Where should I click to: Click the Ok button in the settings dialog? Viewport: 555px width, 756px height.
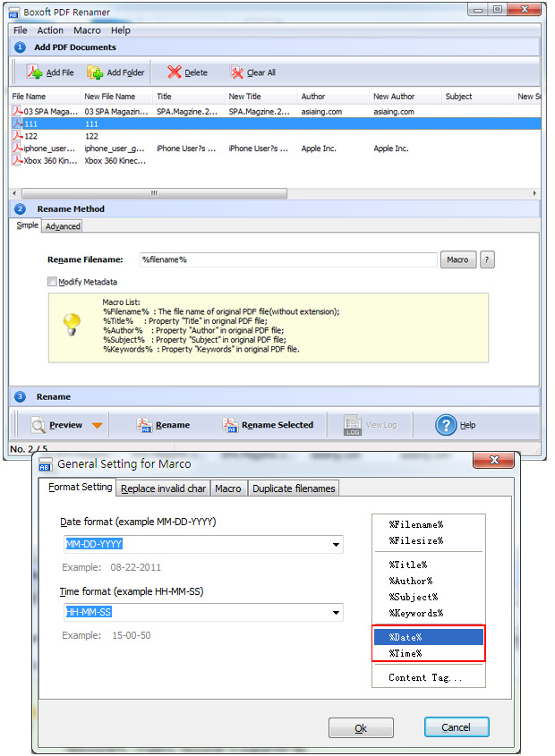pos(361,727)
